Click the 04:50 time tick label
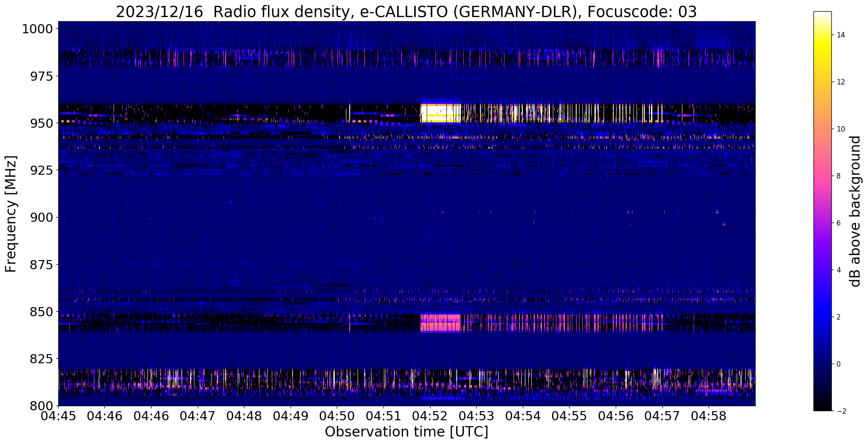Viewport: 868px width, 444px height. [337, 416]
